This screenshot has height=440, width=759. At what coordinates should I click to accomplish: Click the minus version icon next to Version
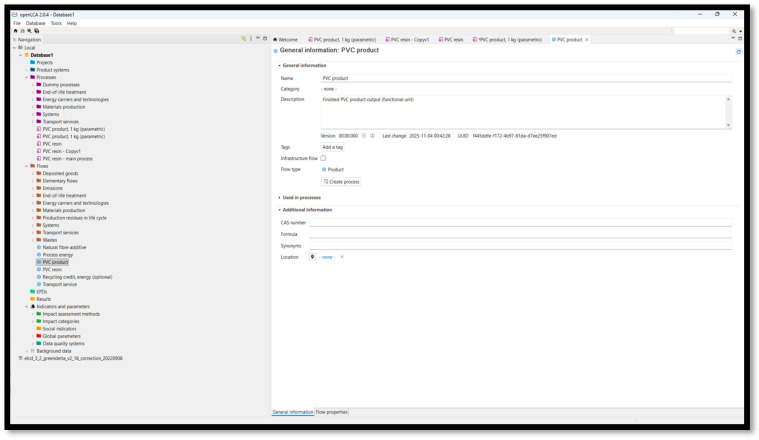click(x=364, y=136)
